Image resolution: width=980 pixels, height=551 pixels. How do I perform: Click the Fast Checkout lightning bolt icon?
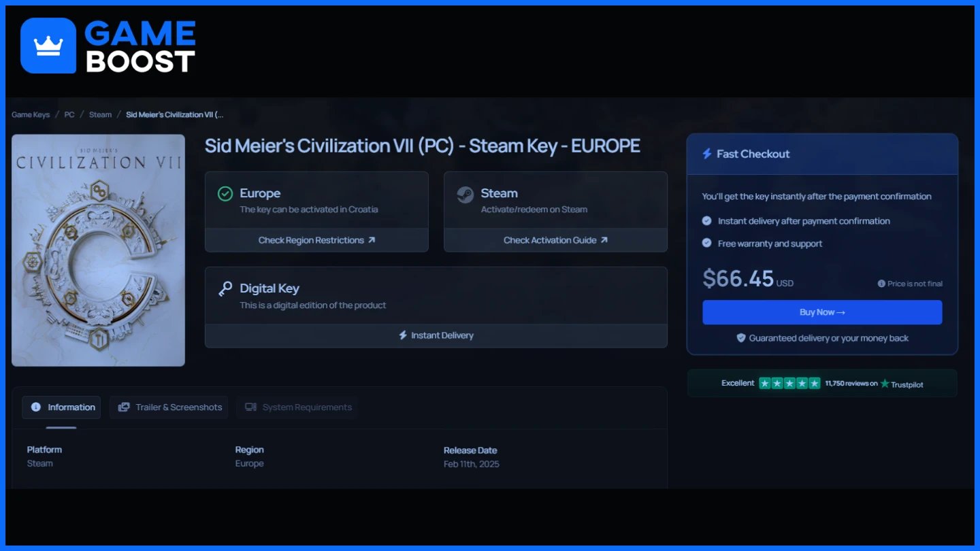click(x=707, y=154)
